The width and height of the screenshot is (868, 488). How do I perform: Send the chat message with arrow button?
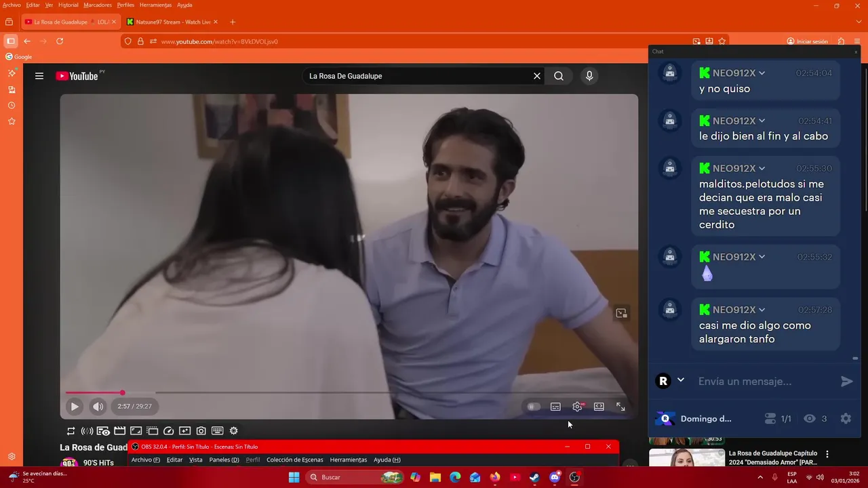pyautogui.click(x=846, y=381)
